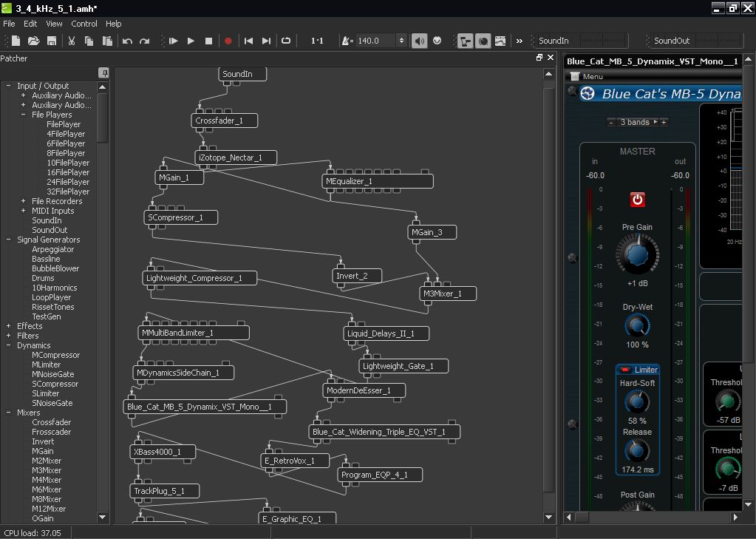The width and height of the screenshot is (756, 539).
Task: Click the Undo arrow icon
Action: click(127, 41)
